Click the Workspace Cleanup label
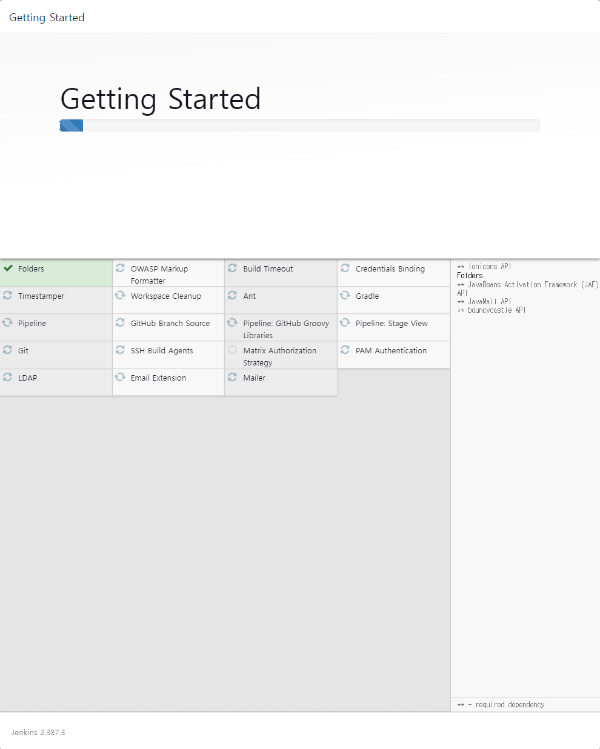The image size is (600, 749). pyautogui.click(x=166, y=296)
